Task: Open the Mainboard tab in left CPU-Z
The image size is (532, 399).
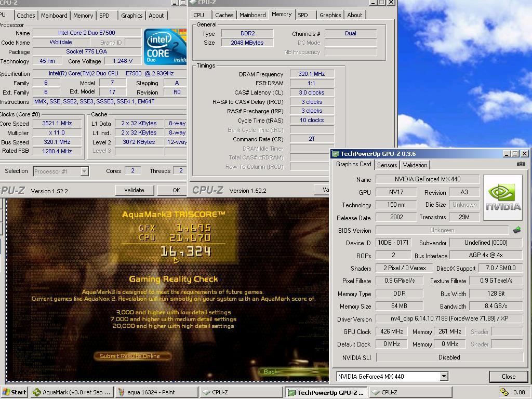Action: 54,16
